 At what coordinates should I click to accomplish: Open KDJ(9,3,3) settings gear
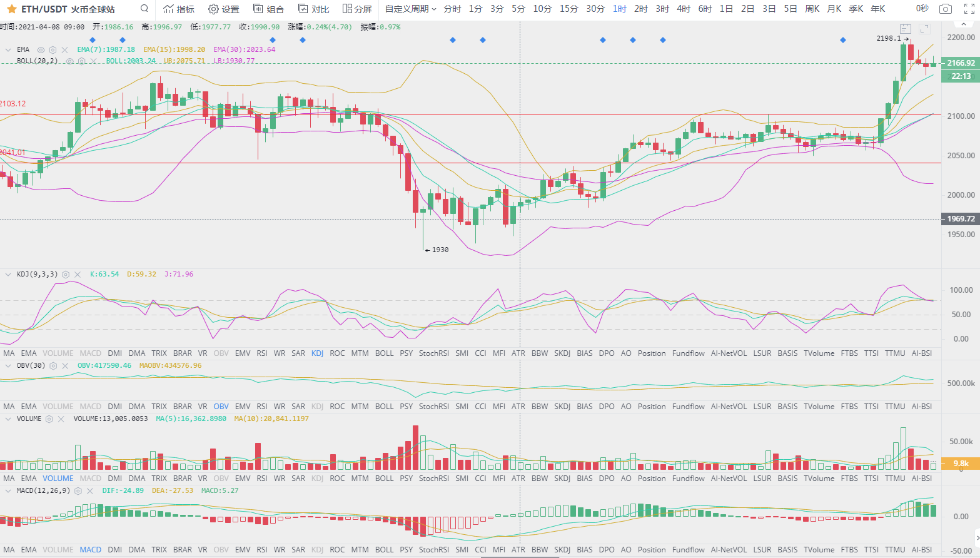tap(66, 275)
